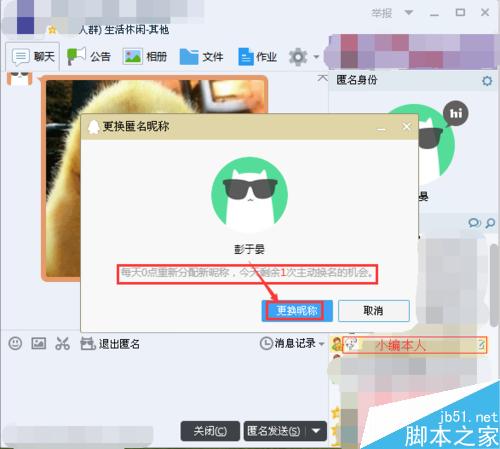500x449 pixels.
Task: Close the 更换匿名昵称 dialog
Action: click(x=406, y=127)
